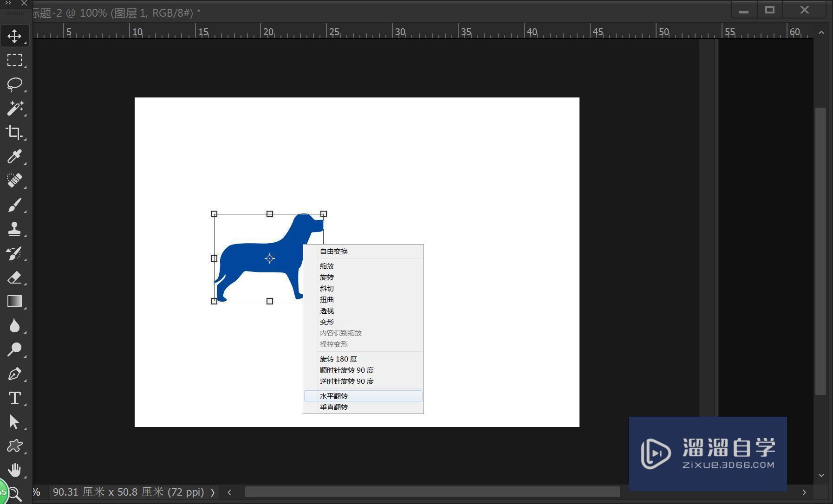The height and width of the screenshot is (504, 833).
Task: Select the Eraser tool
Action: pyautogui.click(x=15, y=277)
